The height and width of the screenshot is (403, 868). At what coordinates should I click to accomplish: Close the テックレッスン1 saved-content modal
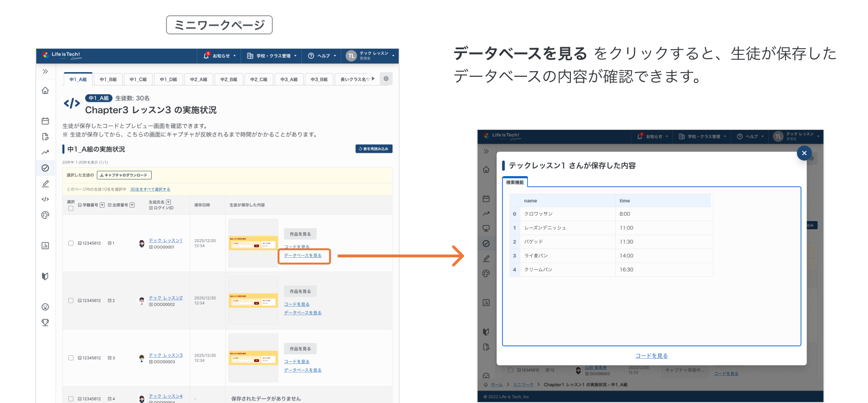(804, 153)
